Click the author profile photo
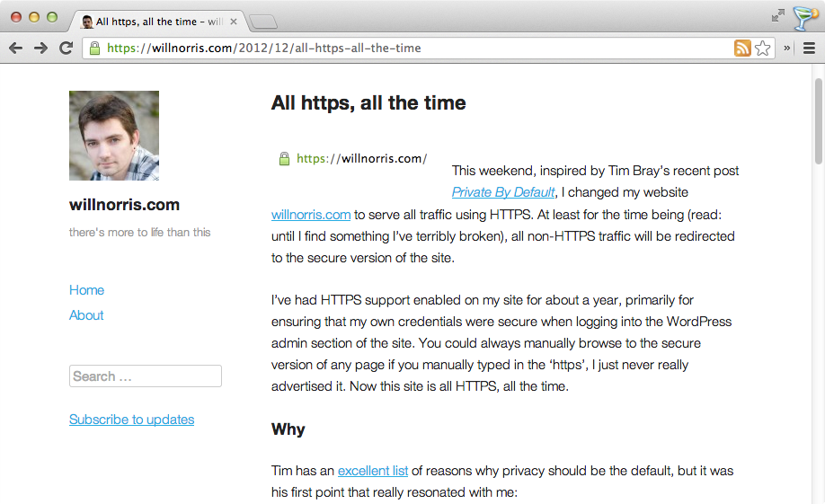This screenshot has height=504, width=825. [x=114, y=136]
